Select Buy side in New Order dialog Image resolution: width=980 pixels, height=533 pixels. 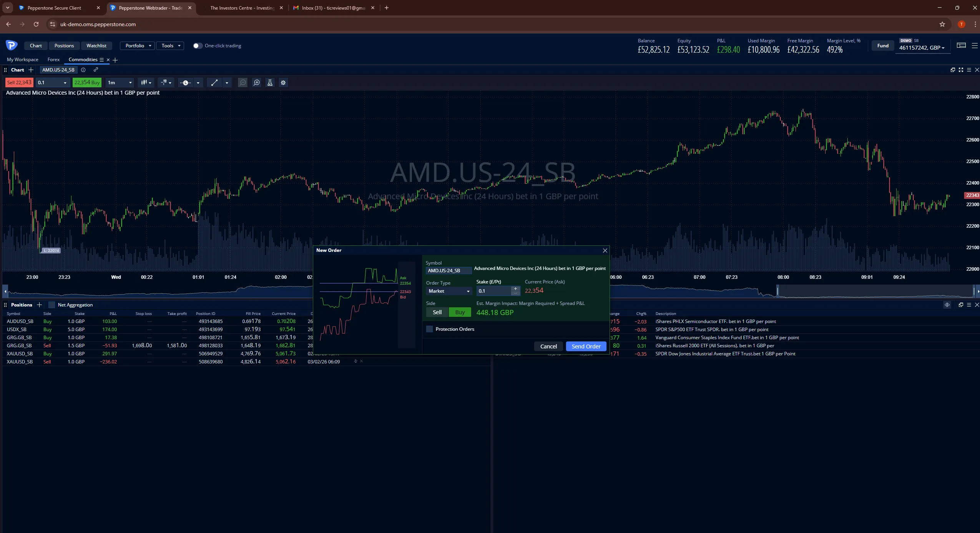tap(460, 312)
